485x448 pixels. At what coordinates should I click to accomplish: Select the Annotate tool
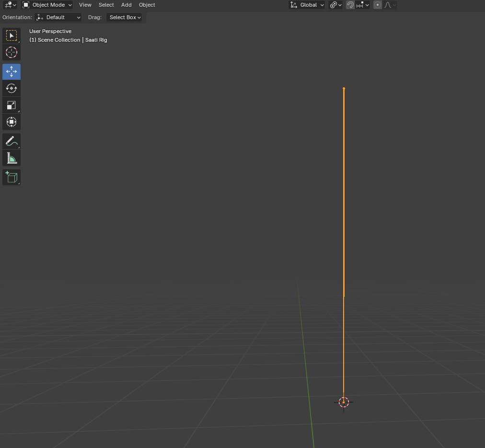(x=12, y=141)
